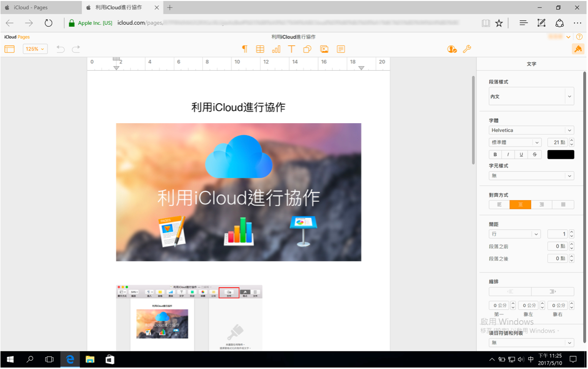Screen dimensions: 588x369
Task: Open the View sidebar layout icon
Action: click(x=10, y=49)
